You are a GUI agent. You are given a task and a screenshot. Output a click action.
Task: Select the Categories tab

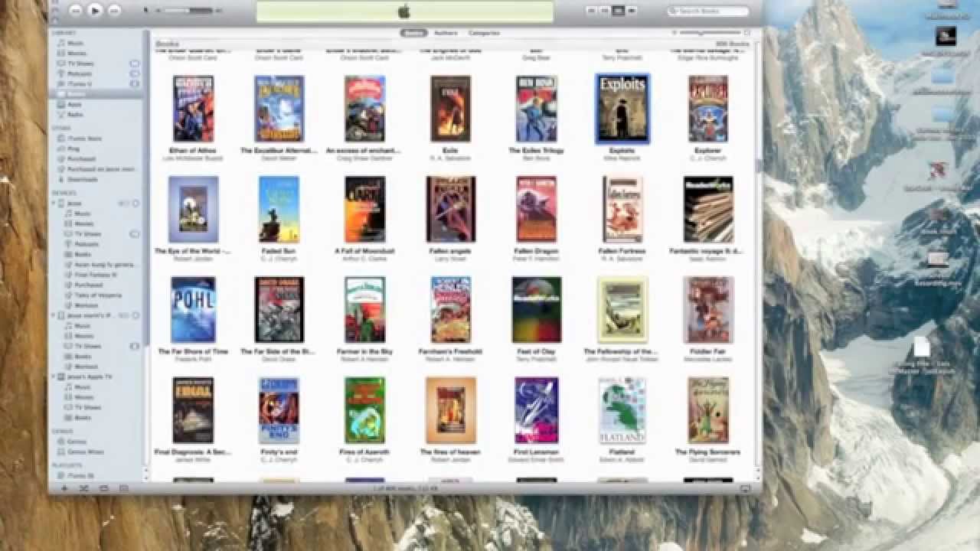point(484,33)
